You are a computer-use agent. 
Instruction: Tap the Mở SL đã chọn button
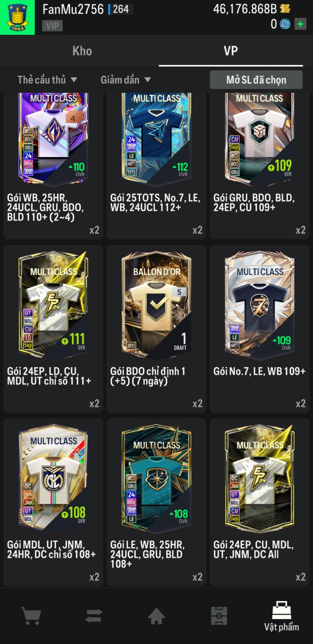[256, 80]
